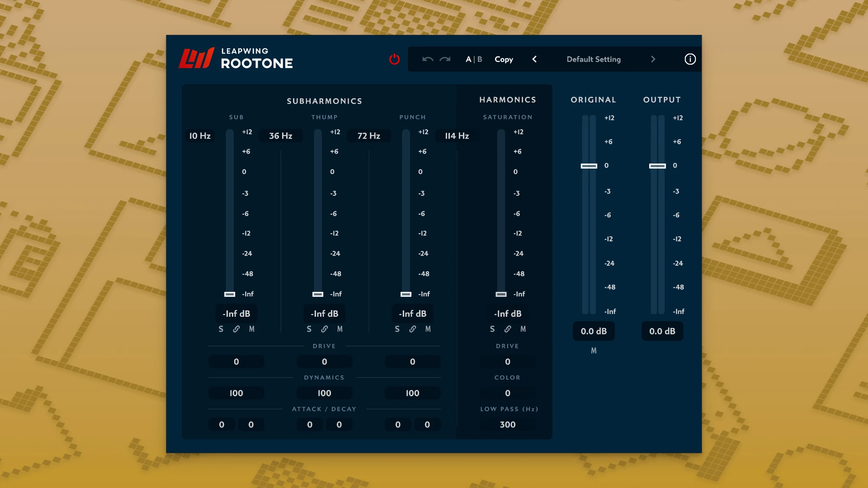Click the Saturation -Inf dB gain value

tap(508, 314)
